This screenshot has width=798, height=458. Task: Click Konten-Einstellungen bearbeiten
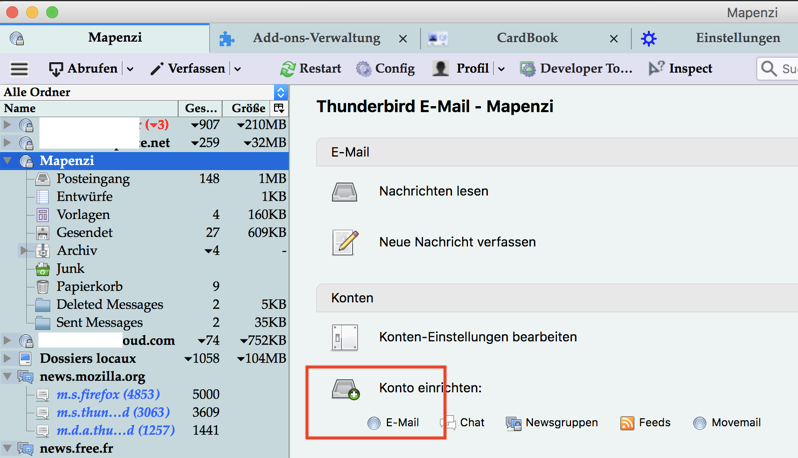[477, 337]
